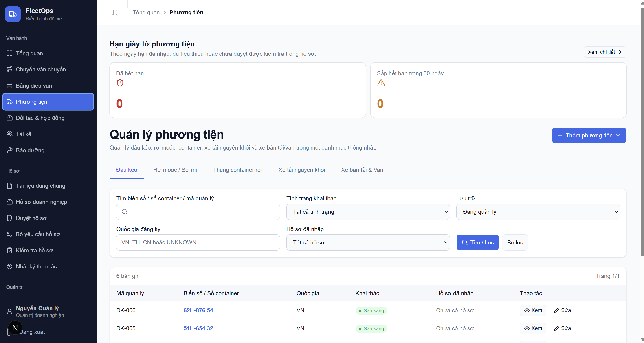Image resolution: width=644 pixels, height=343 pixels.
Task: Click the DK-005 management code cell
Action: [126, 328]
